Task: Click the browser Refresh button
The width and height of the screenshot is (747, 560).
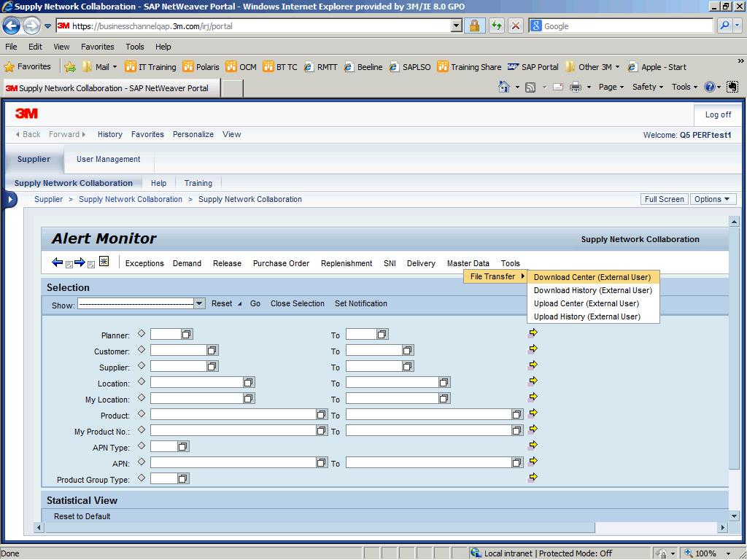Action: 496,26
